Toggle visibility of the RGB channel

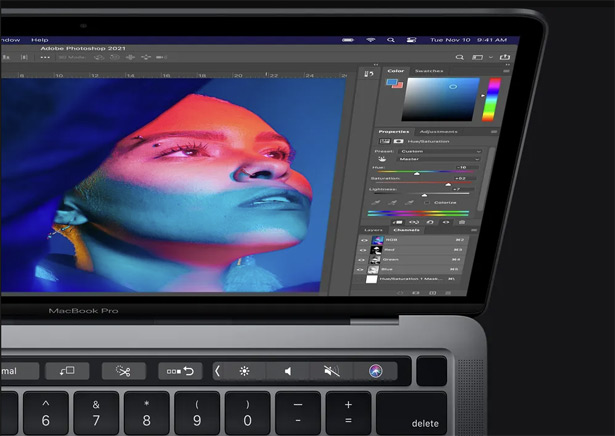(x=364, y=240)
